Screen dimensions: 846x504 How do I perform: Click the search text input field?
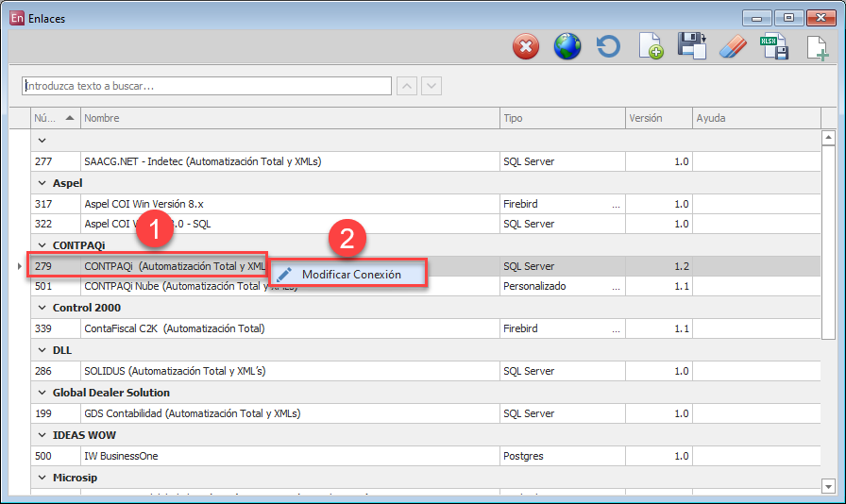(x=207, y=86)
